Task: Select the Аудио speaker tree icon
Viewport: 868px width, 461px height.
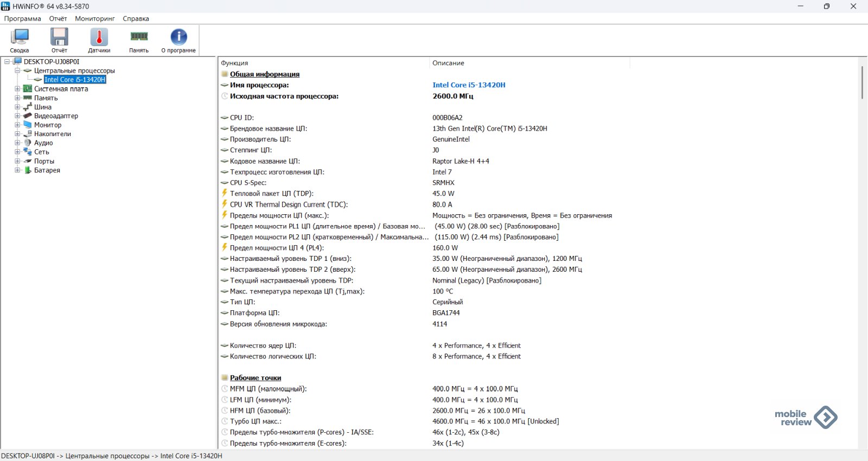Action: (28, 143)
